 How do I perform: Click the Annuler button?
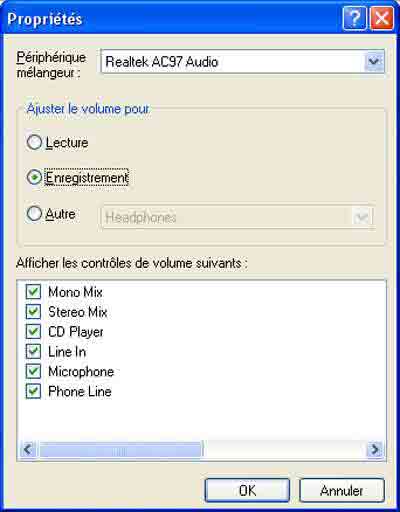point(342,490)
